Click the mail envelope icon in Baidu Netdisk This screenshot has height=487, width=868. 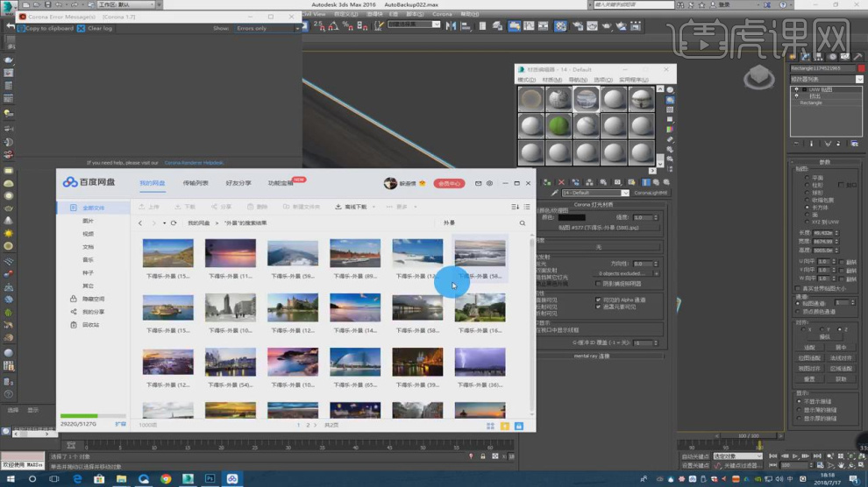(x=479, y=183)
